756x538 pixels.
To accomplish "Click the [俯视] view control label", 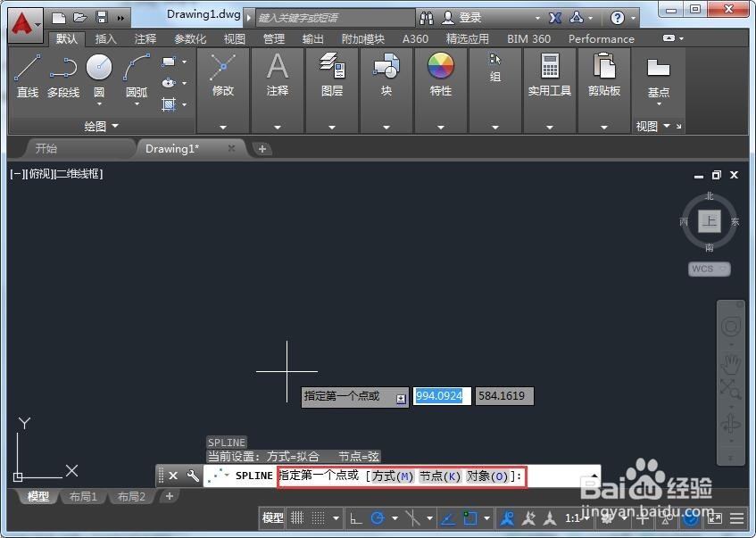I will pos(39,174).
